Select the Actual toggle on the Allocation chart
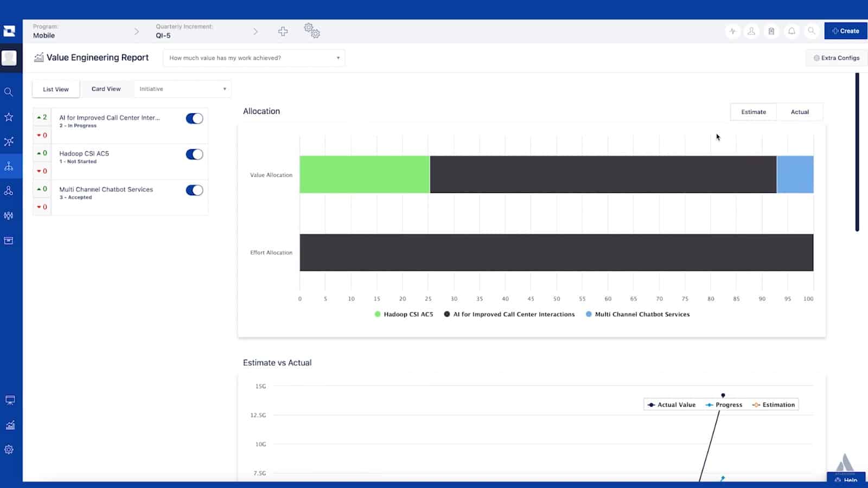 point(799,112)
